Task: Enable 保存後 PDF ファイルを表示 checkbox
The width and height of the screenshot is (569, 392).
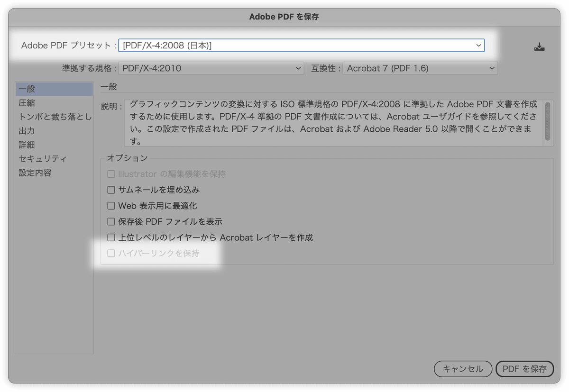Action: [111, 221]
